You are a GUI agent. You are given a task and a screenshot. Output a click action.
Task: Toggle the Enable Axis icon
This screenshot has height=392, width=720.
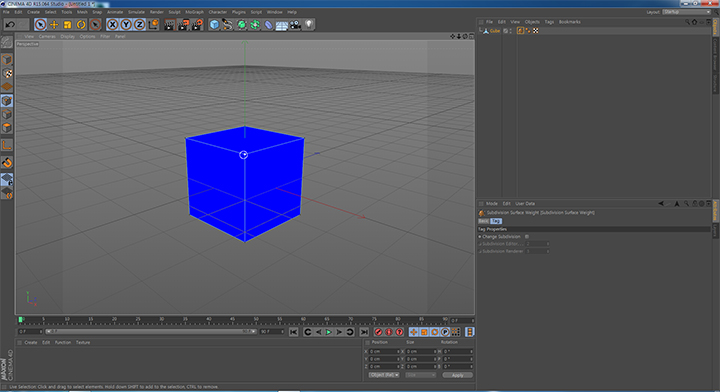(7, 146)
